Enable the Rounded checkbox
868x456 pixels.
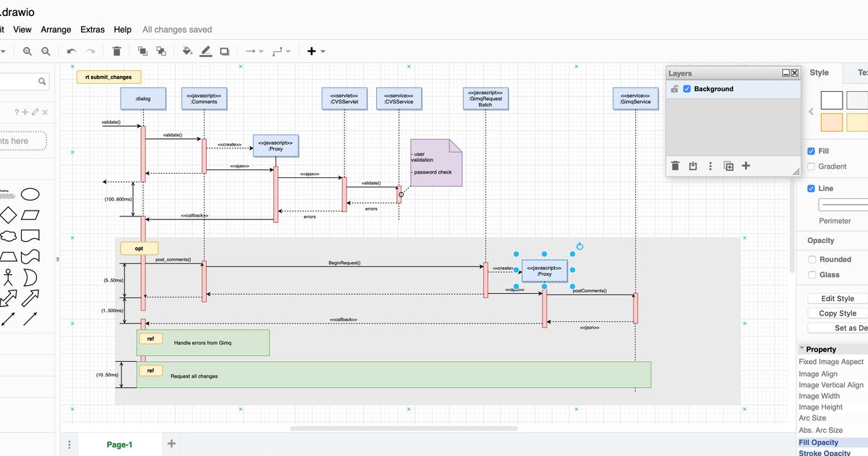click(x=812, y=259)
